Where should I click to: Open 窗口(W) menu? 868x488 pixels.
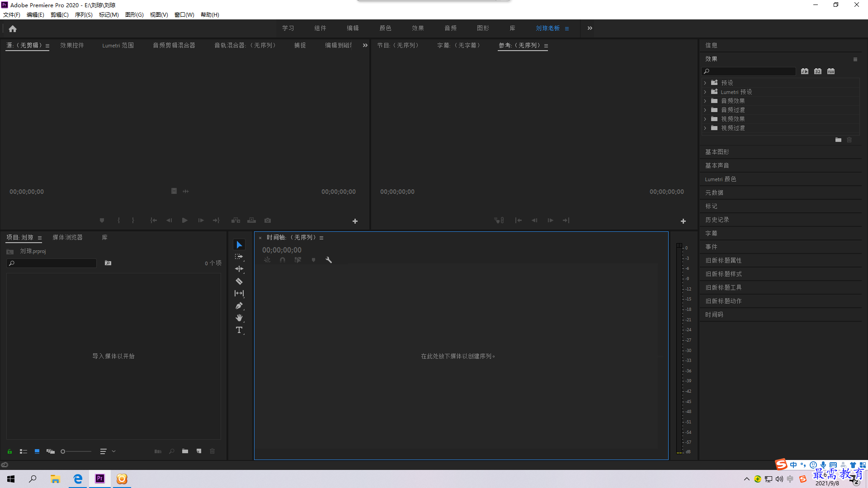point(184,15)
